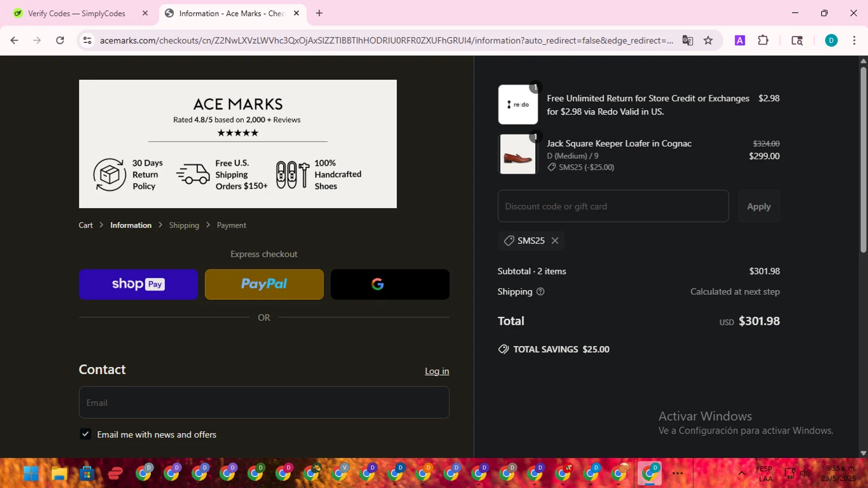Switch to Verify Codes — SimplyCodes tab

pyautogui.click(x=76, y=13)
